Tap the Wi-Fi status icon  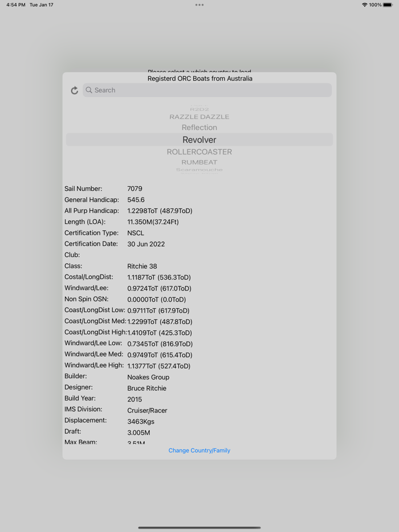click(364, 5)
